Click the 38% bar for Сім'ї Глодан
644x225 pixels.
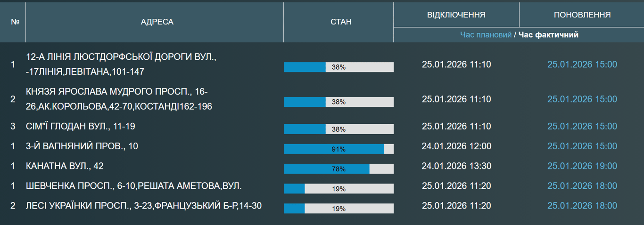[338, 129]
